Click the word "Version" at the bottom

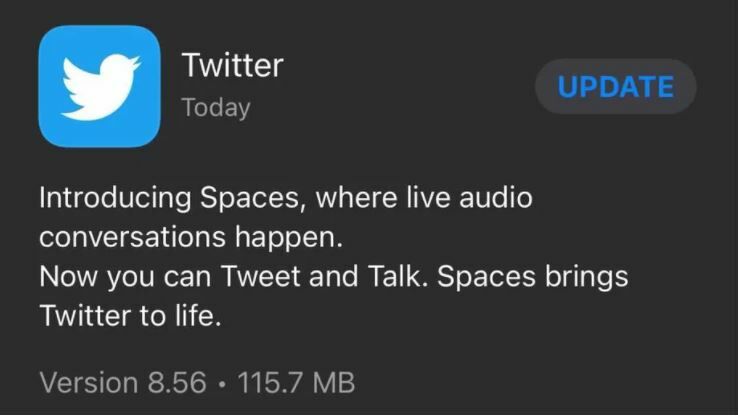89,381
